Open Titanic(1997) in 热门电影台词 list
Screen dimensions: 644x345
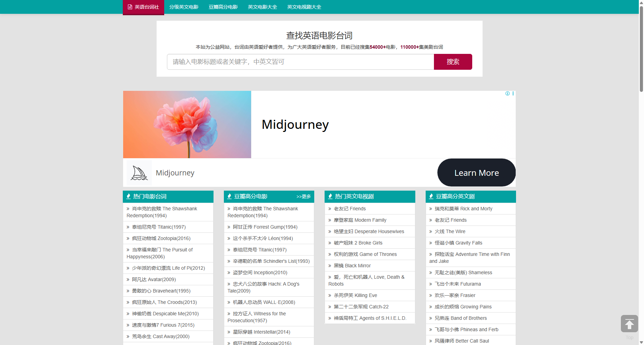pyautogui.click(x=159, y=227)
